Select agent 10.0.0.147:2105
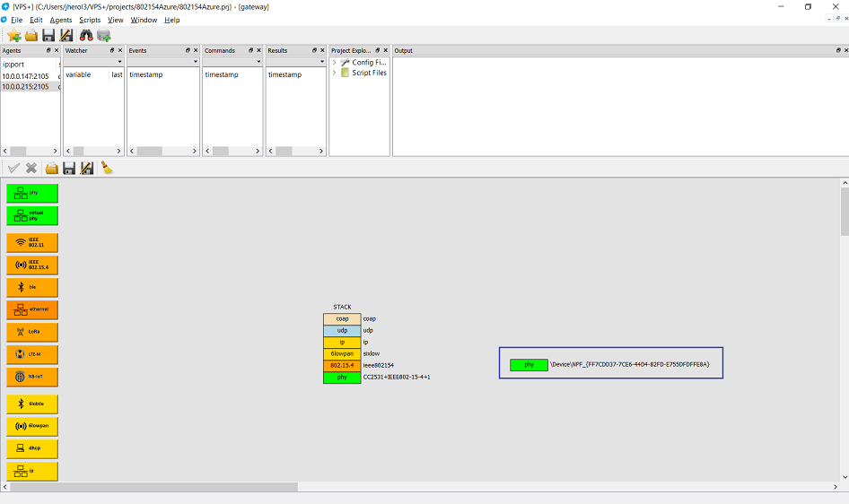Image resolution: width=849 pixels, height=504 pixels. 25,76
